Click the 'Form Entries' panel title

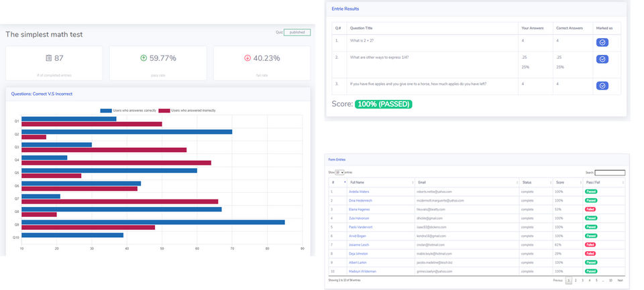pos(337,159)
